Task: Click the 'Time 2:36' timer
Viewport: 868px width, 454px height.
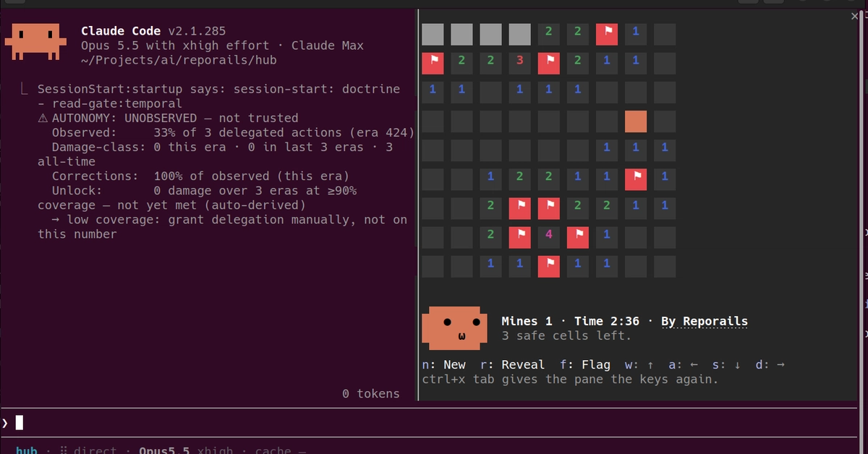Action: (x=607, y=322)
